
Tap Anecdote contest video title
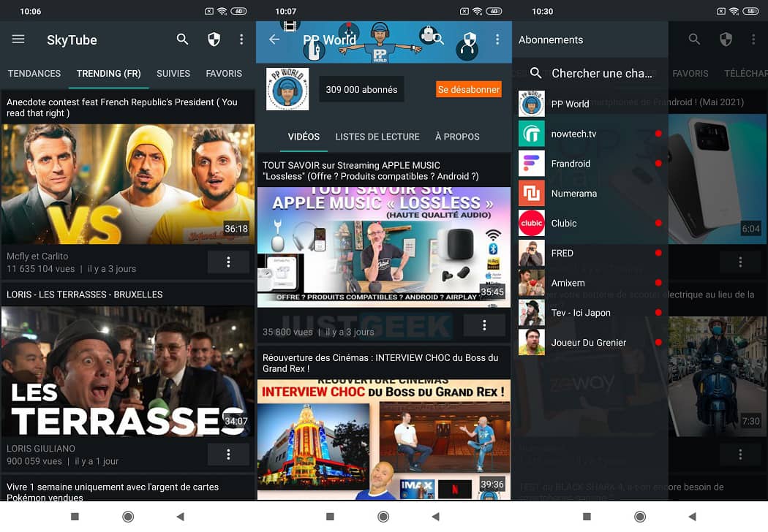[122, 107]
